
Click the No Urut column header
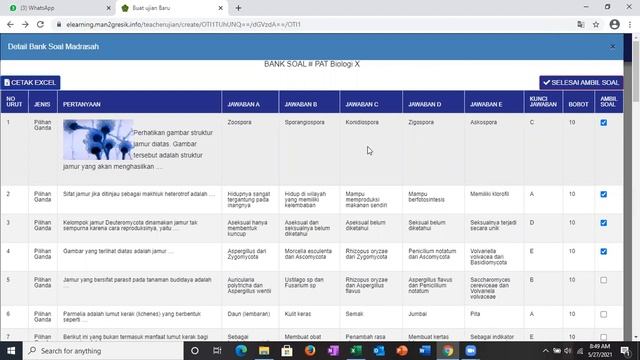click(x=14, y=102)
